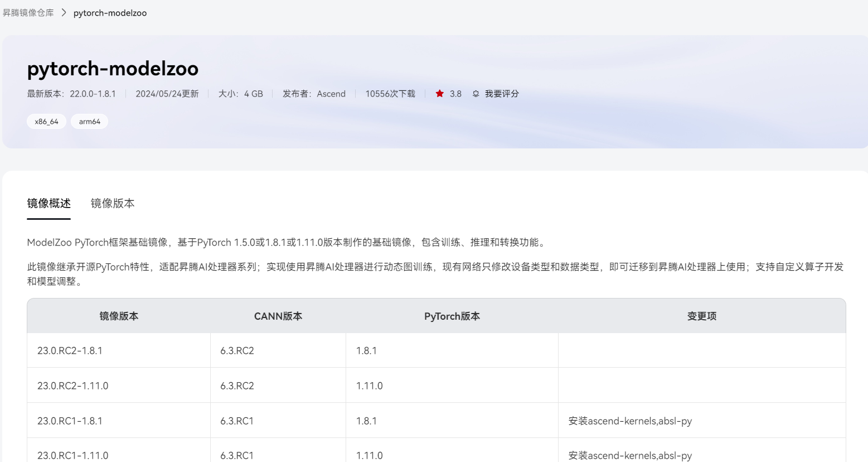Select the x86_64 architecture tag
This screenshot has width=868, height=462.
click(x=46, y=122)
